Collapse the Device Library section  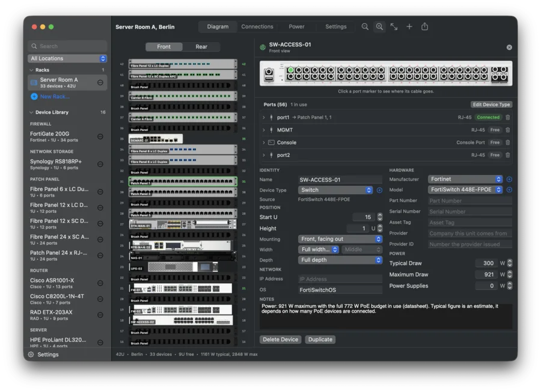coord(32,112)
